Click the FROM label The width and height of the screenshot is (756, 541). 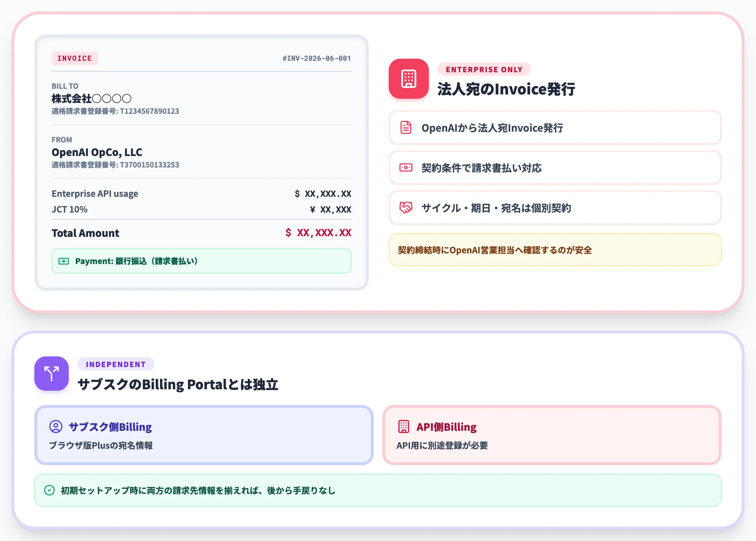pos(62,140)
